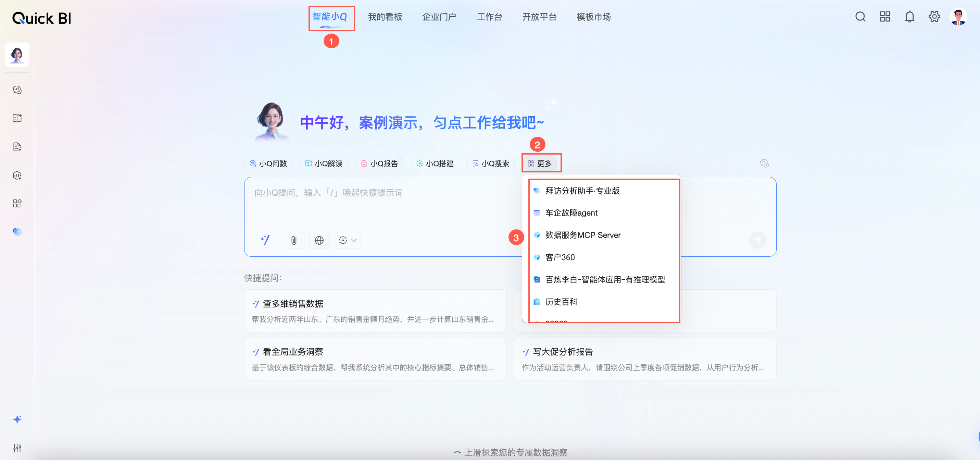Click the magic prompt wand icon in input box
Screen dimensions: 980x460
265,240
